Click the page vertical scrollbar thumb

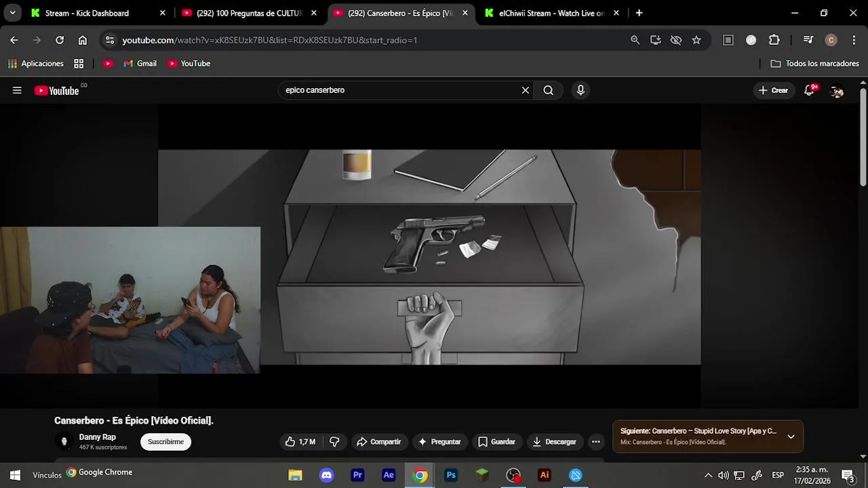[x=863, y=136]
